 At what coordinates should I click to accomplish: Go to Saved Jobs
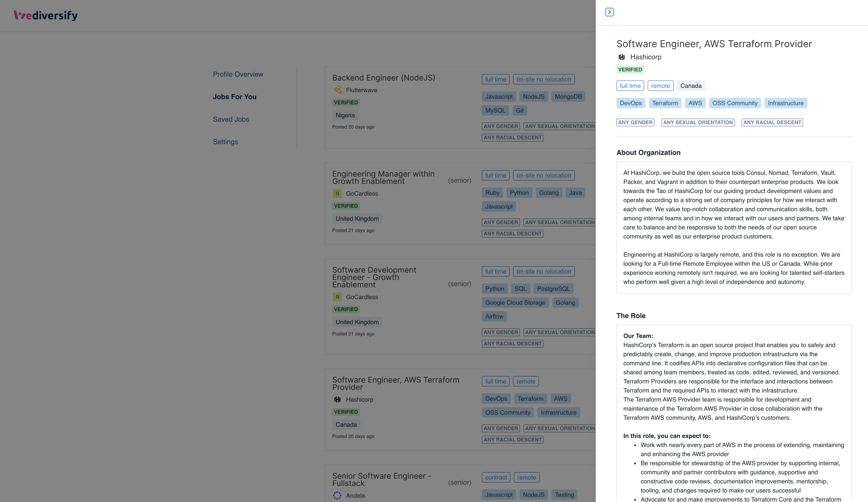pos(231,119)
